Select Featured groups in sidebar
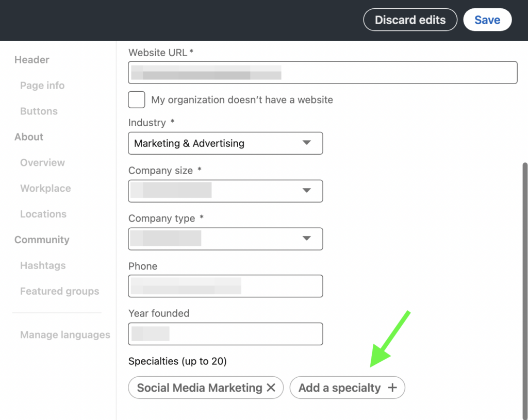This screenshot has width=528, height=420. coord(60,291)
